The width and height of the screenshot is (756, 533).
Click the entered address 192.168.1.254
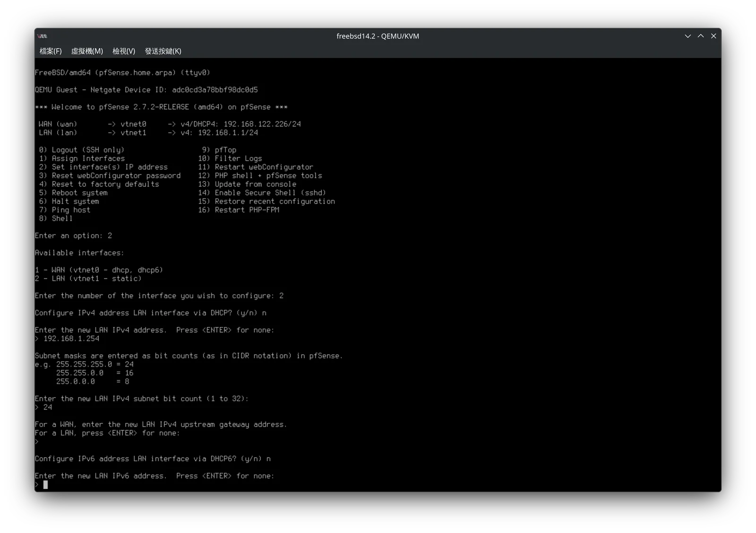point(71,339)
